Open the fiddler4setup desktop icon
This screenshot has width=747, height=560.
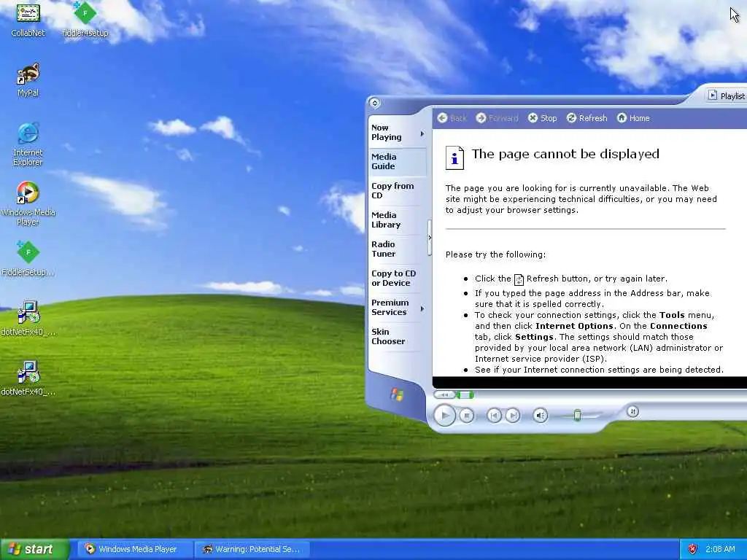[x=85, y=19]
